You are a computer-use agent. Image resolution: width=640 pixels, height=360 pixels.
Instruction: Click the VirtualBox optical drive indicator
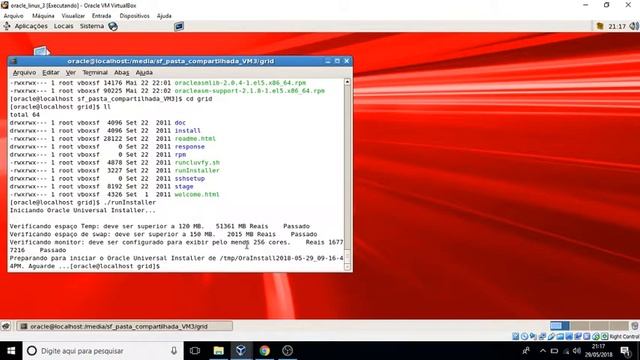pos(524,336)
